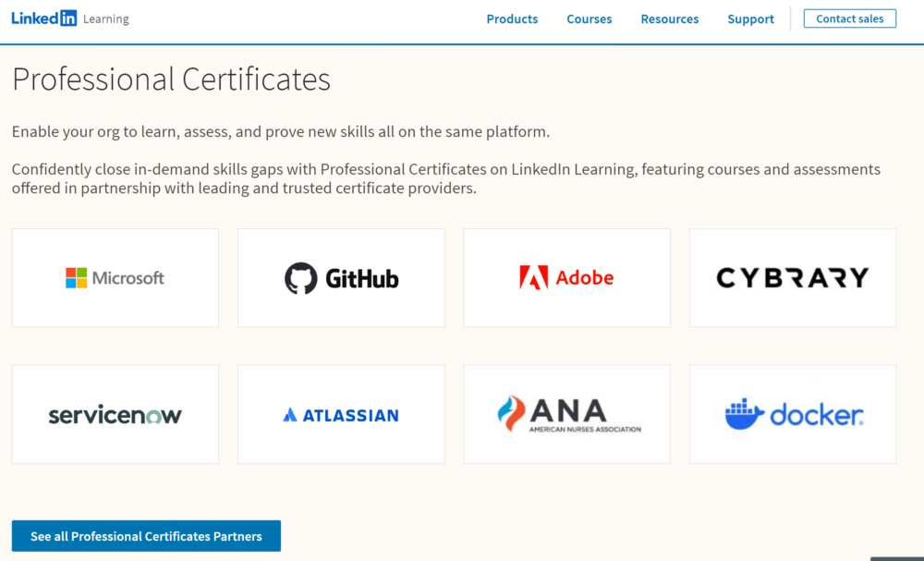Choose the docker wordmark text

point(816,415)
